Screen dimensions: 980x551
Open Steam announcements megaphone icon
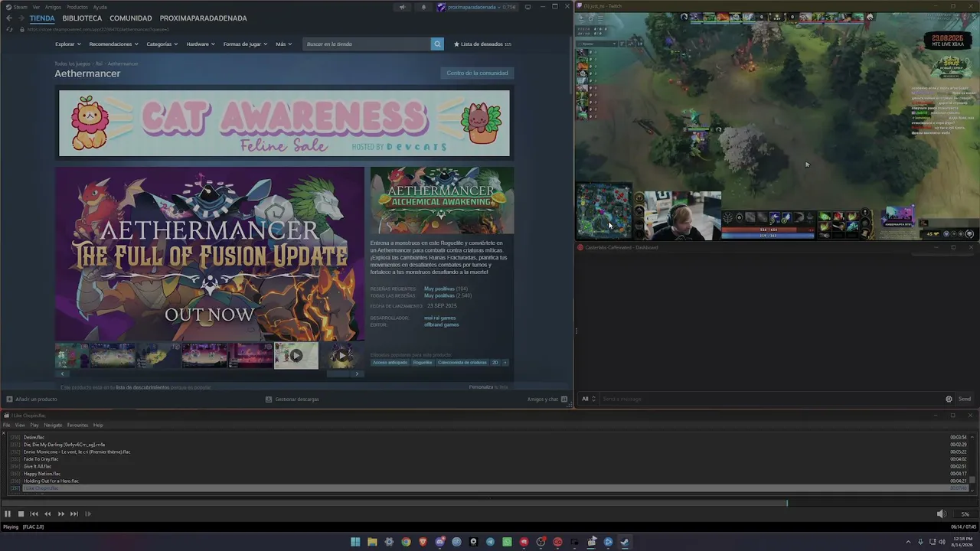point(402,7)
